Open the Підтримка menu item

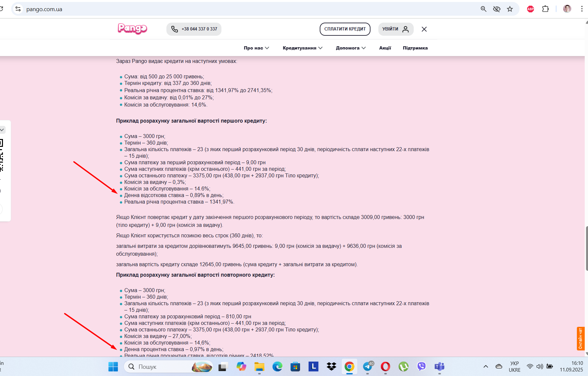click(x=415, y=48)
